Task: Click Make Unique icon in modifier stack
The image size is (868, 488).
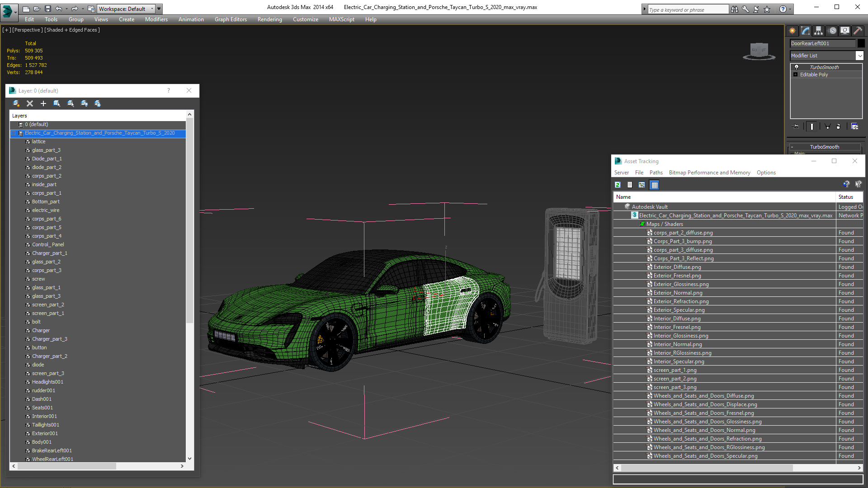Action: pos(827,127)
